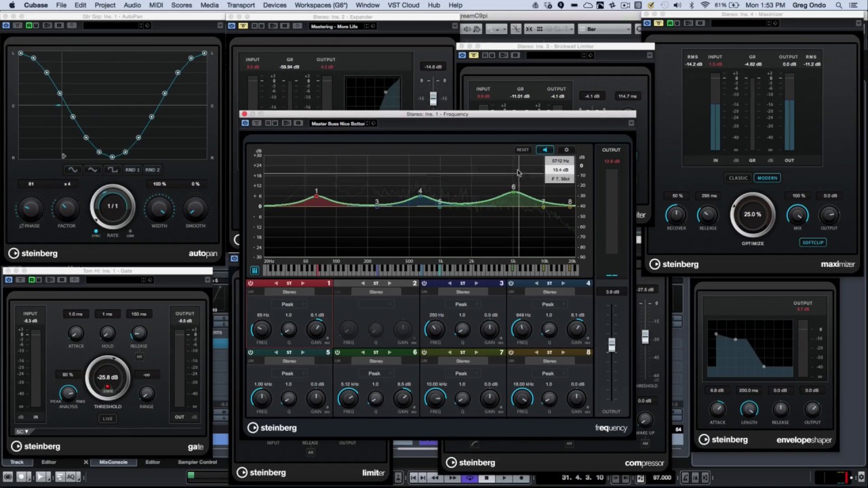Open band 6 Peak filter type dropdown
Image resolution: width=868 pixels, height=488 pixels.
tap(376, 373)
